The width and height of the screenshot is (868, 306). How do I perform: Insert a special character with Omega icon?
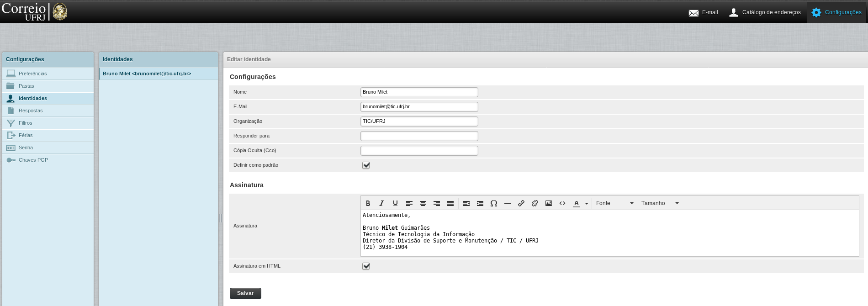[x=493, y=203]
